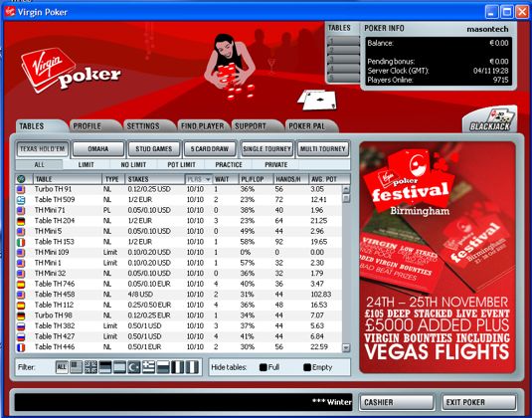Sort list by TABLE column header
The width and height of the screenshot is (532, 418).
tap(68, 179)
